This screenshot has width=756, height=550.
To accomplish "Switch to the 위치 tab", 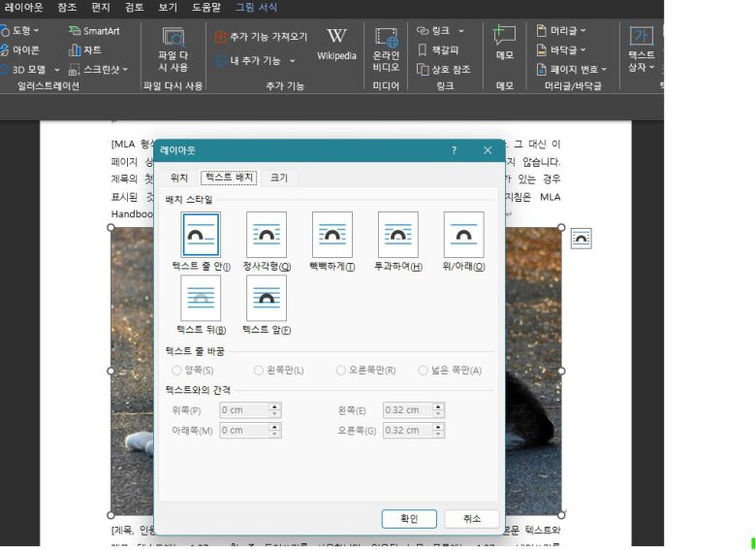I will tap(179, 178).
